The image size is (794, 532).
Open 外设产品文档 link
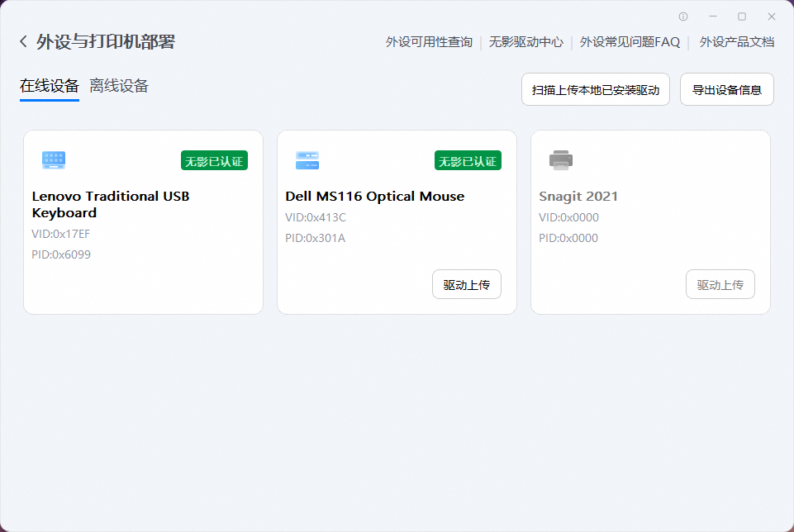737,42
